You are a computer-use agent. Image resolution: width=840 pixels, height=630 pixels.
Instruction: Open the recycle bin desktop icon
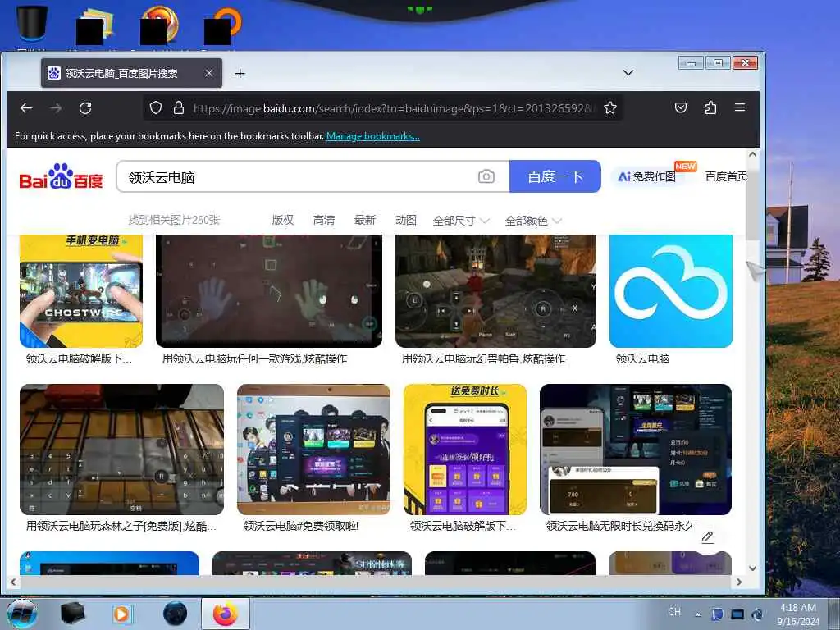click(31, 24)
